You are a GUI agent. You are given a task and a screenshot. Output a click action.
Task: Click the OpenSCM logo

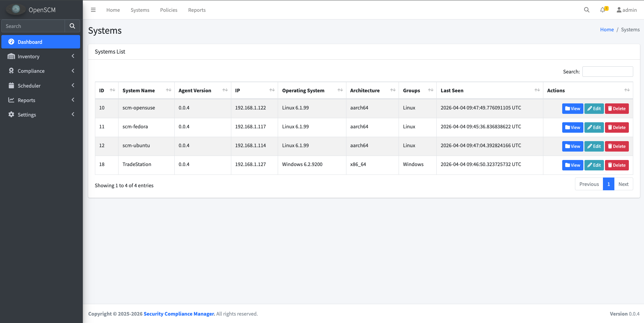click(16, 10)
